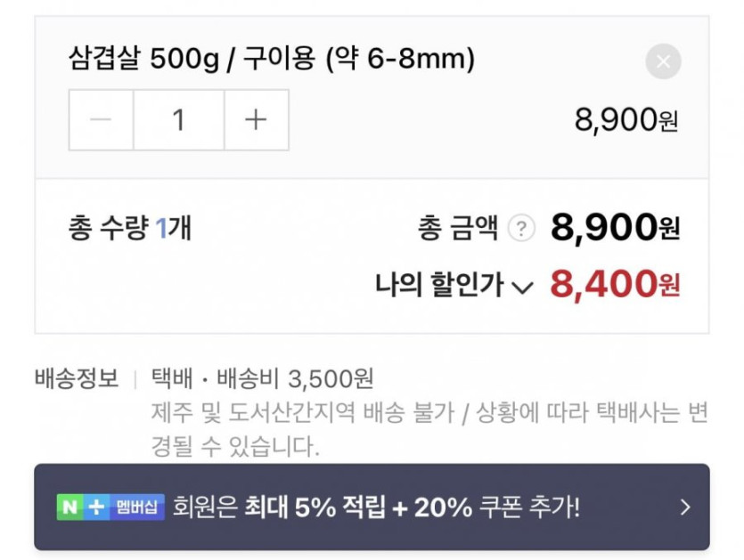
Task: Open membership banner via right chevron
Action: [684, 507]
